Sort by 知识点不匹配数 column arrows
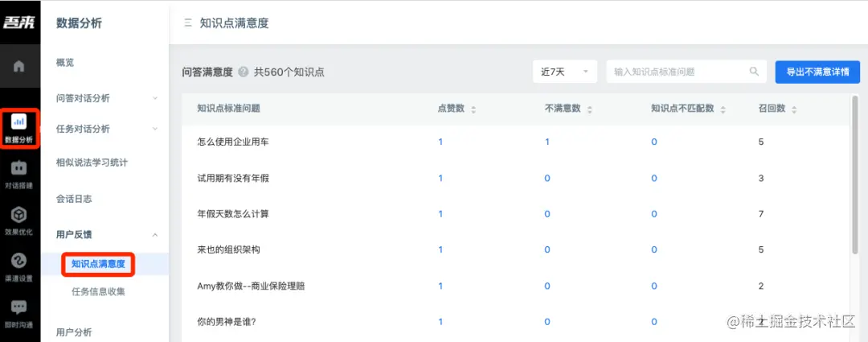868x342 pixels. tap(723, 109)
